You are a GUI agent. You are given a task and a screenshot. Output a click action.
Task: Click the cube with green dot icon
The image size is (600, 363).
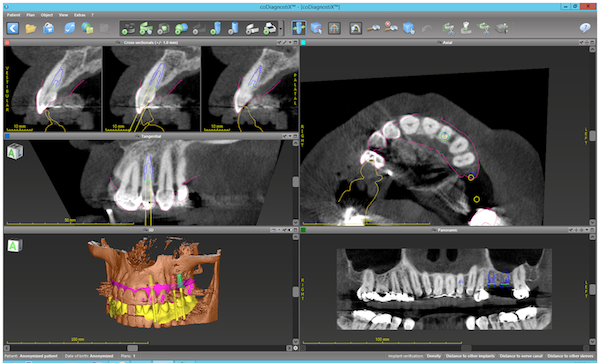(x=163, y=29)
